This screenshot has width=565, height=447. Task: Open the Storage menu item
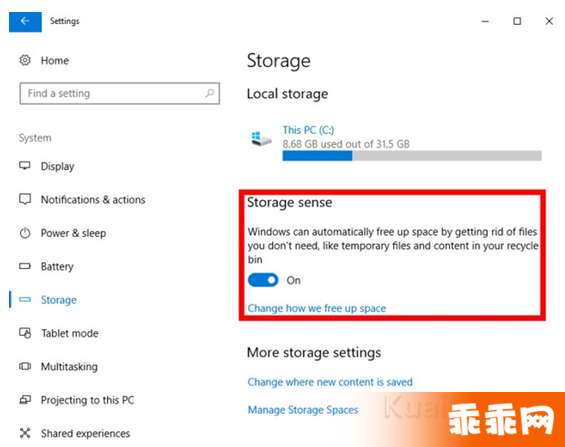tap(58, 300)
